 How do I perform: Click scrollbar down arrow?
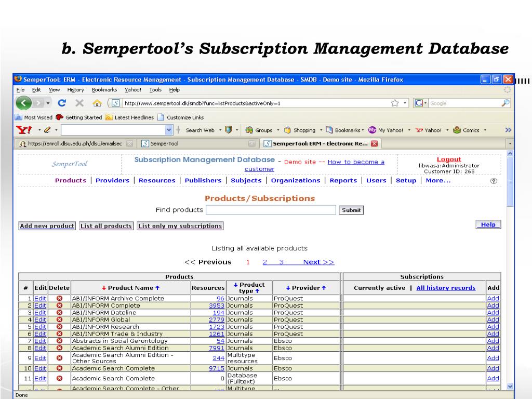tap(510, 386)
